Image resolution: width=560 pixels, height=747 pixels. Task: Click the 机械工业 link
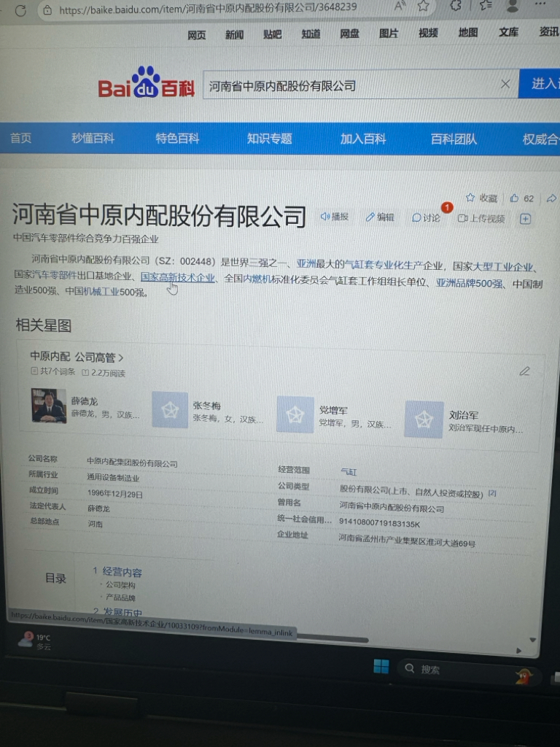[x=101, y=291]
